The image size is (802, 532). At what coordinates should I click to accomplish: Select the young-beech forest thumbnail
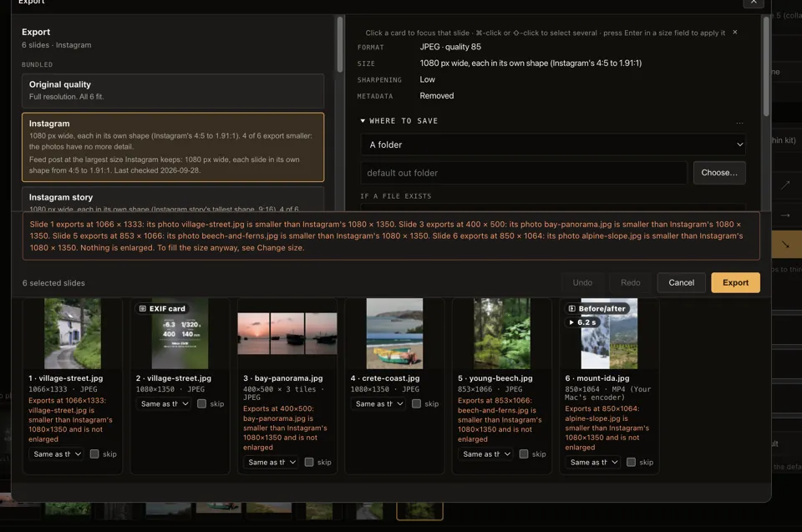point(502,333)
